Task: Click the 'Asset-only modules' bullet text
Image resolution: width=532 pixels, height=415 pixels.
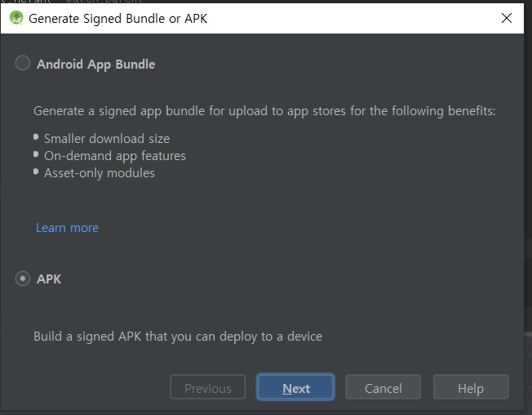Action: point(100,173)
